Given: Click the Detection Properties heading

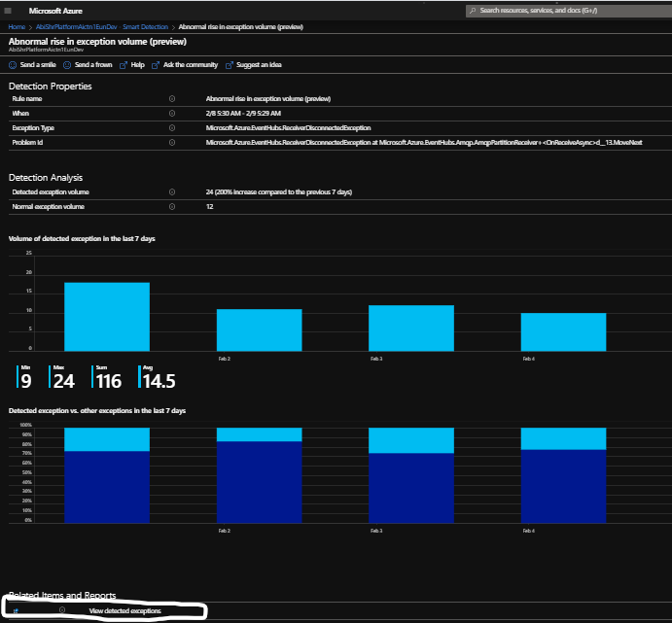Looking at the screenshot, I should coord(51,87).
